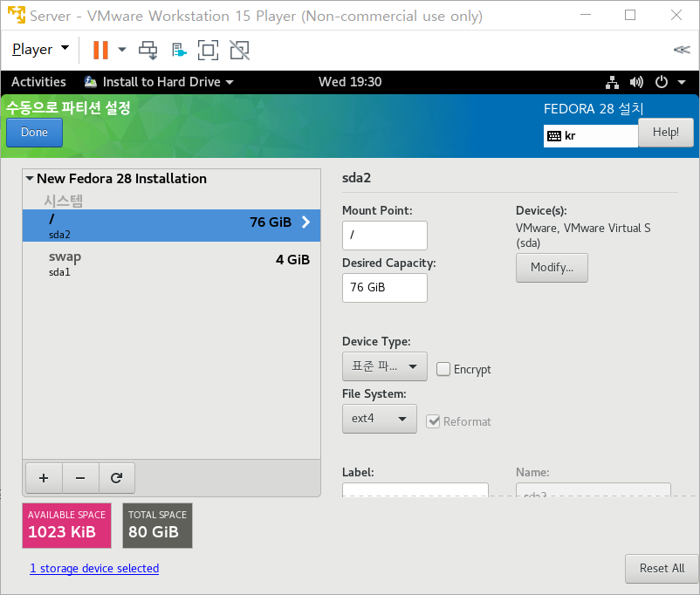
Task: Click the FEDORA 28 설치 title text
Action: [x=594, y=108]
